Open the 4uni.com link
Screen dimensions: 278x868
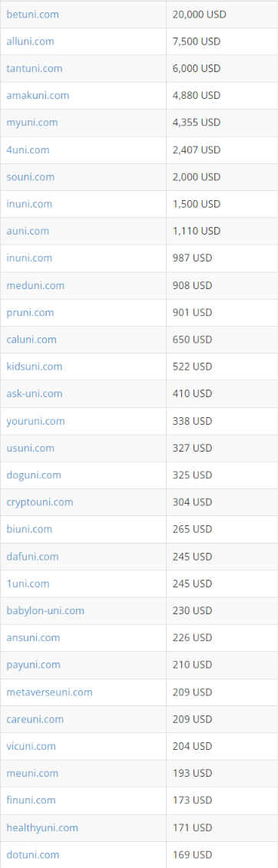[28, 150]
